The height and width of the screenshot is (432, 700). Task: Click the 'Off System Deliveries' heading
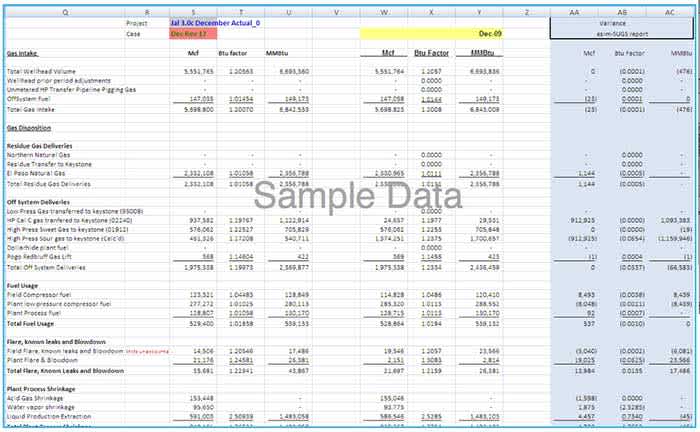[38, 202]
